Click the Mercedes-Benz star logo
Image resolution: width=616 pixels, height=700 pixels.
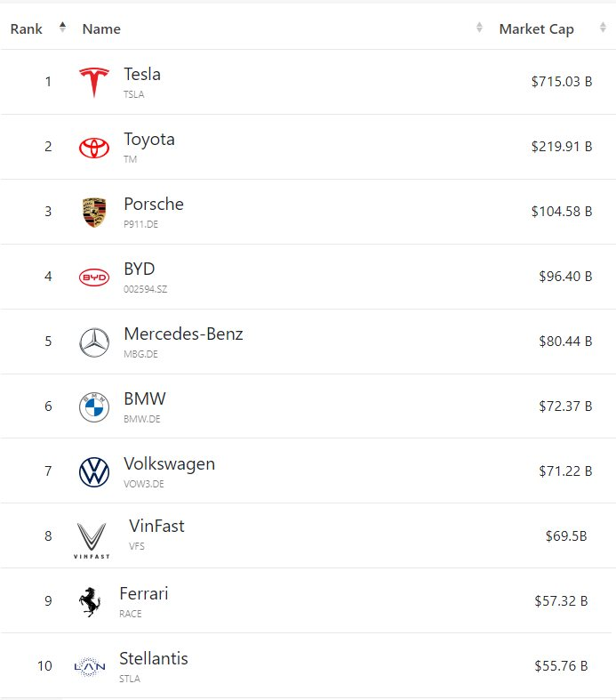94,342
